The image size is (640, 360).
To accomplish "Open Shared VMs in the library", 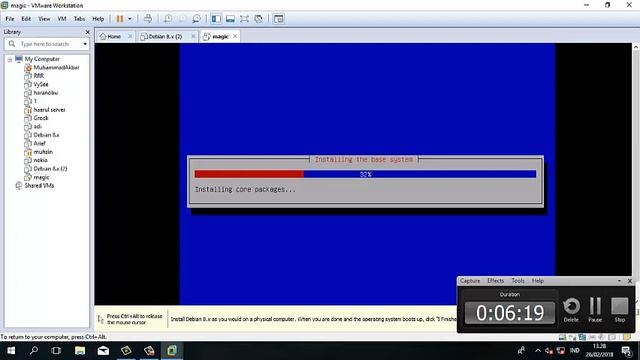I will click(x=39, y=186).
